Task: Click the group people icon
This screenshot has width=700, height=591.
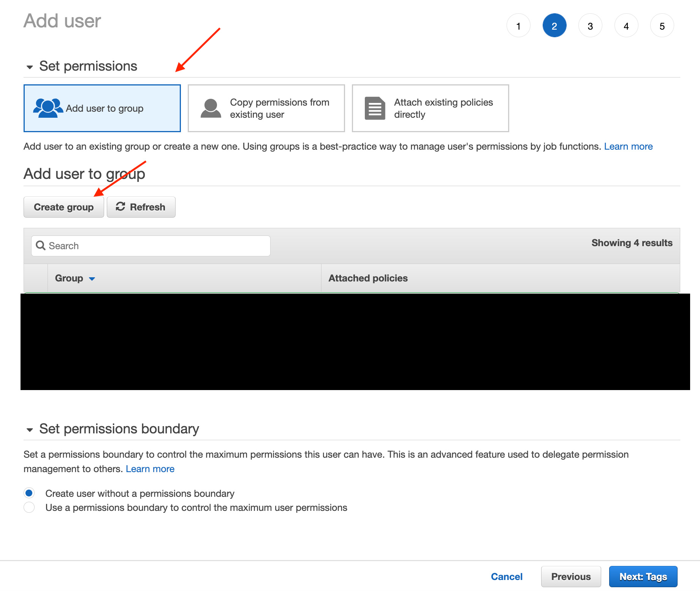Action: 48,108
